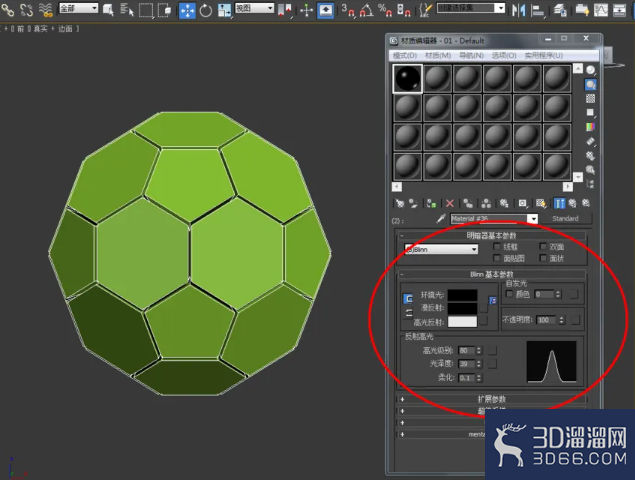The width and height of the screenshot is (635, 480).
Task: Enable the 面状 (Faceted) checkbox
Action: click(x=543, y=258)
